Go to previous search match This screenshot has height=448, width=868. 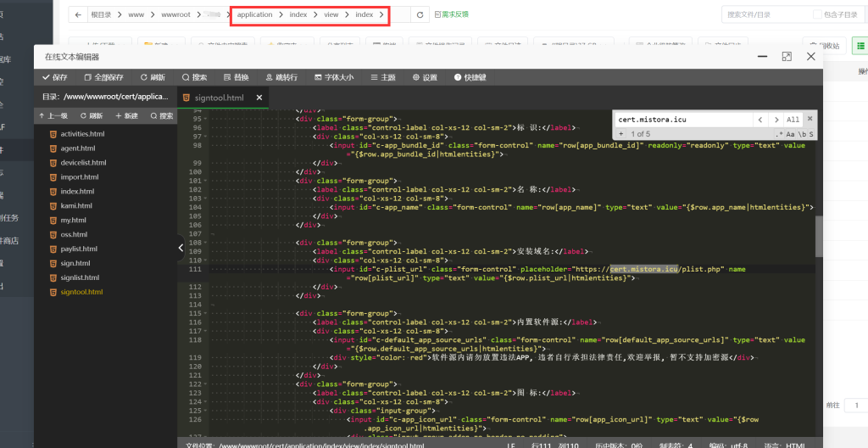click(760, 119)
